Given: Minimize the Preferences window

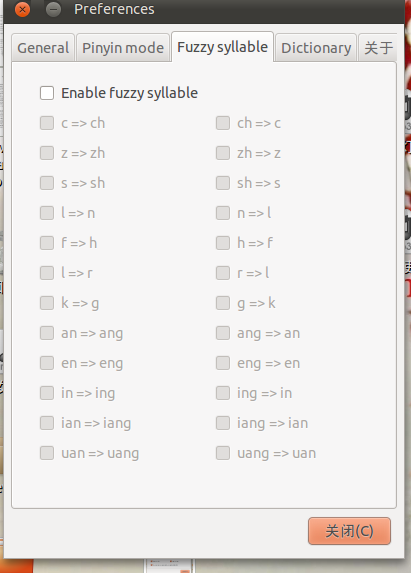Looking at the screenshot, I should [53, 9].
